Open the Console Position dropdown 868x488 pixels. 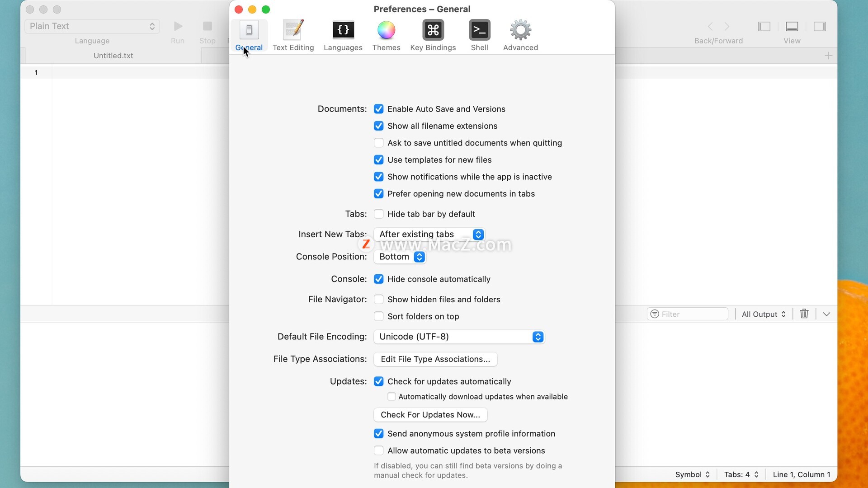tap(400, 257)
